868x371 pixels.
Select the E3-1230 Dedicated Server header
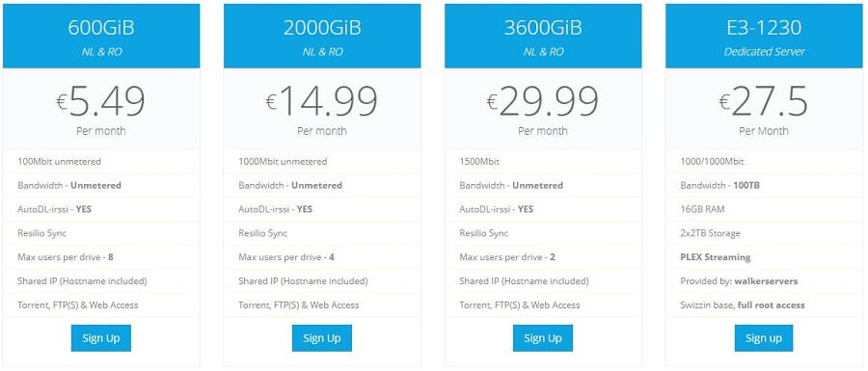point(764,36)
